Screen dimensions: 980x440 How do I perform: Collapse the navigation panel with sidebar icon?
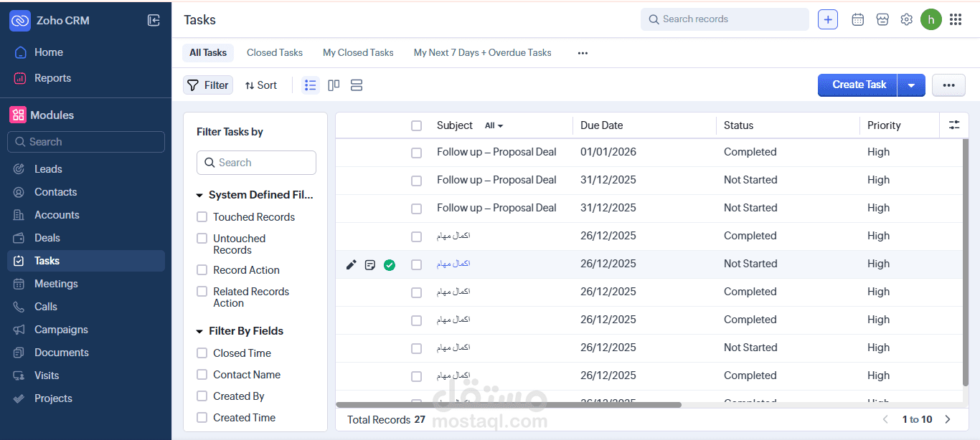(154, 20)
